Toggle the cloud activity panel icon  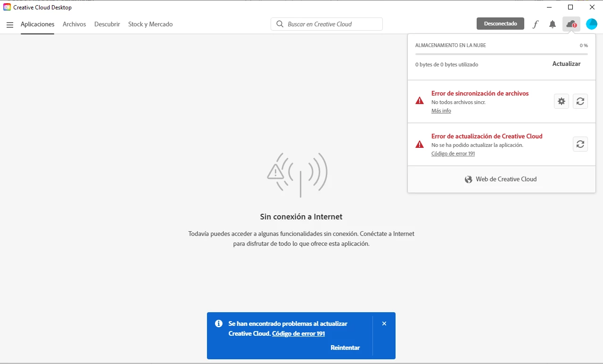[571, 24]
